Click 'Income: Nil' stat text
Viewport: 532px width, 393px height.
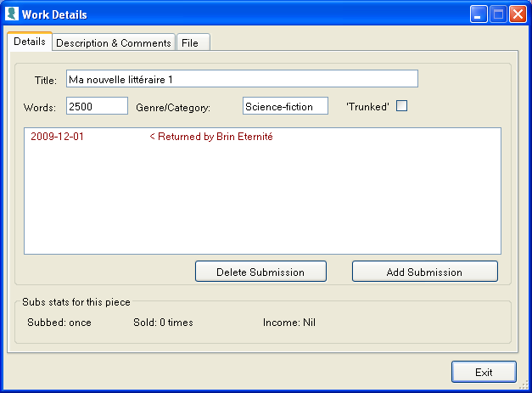(289, 323)
